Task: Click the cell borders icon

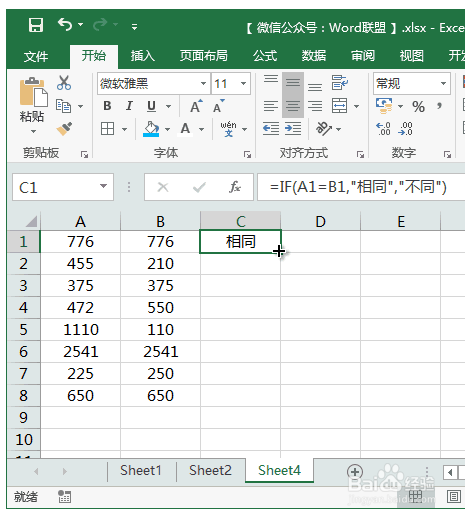Action: 107,129
